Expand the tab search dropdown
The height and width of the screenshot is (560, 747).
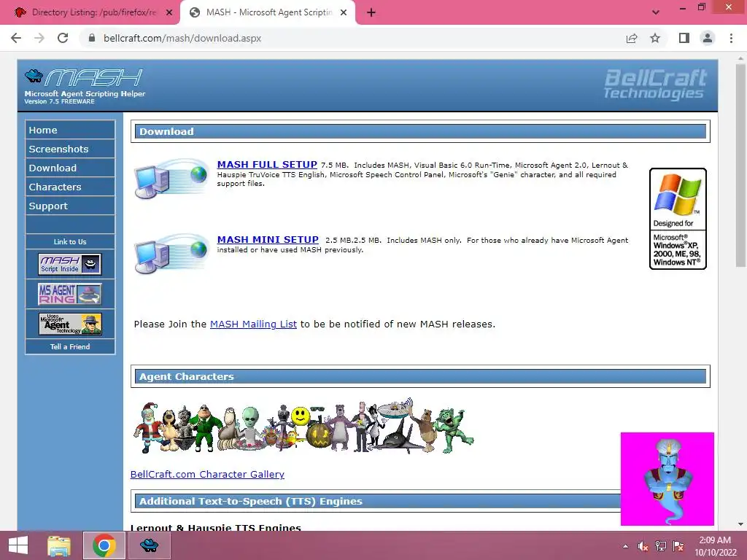pos(656,12)
